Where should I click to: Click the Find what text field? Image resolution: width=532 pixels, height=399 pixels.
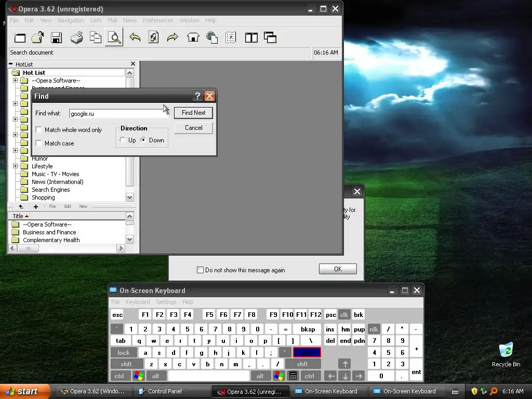coord(119,114)
